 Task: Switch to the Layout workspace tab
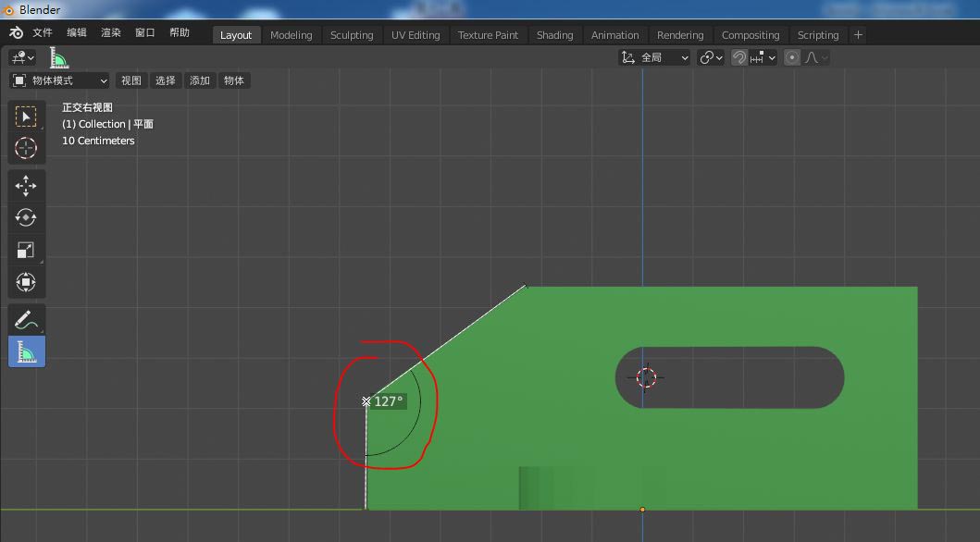[236, 35]
